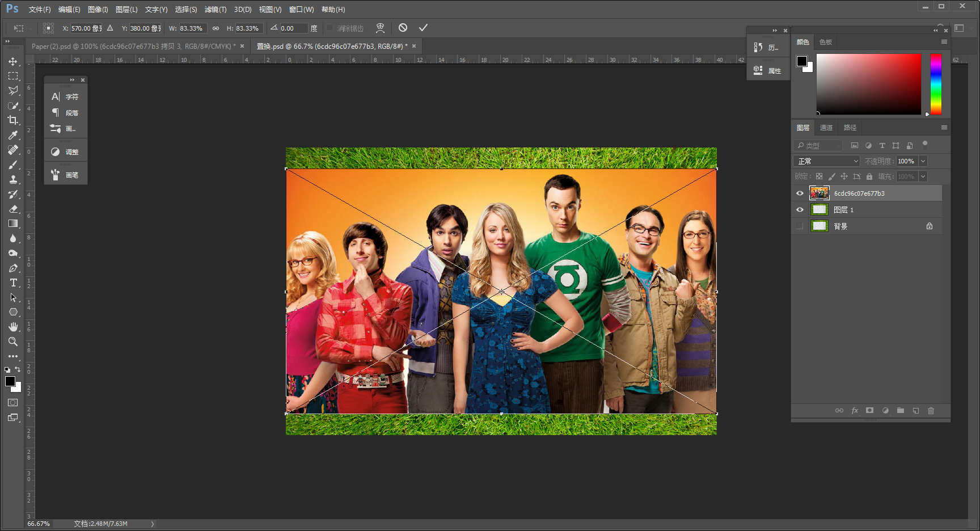980x531 pixels.
Task: Add a layer mask
Action: coord(869,411)
